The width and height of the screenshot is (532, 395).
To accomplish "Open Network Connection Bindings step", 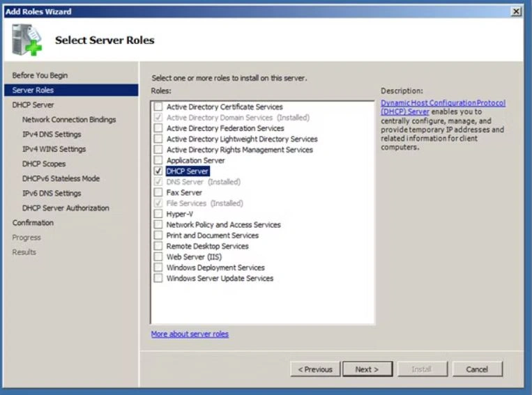I will [x=69, y=119].
